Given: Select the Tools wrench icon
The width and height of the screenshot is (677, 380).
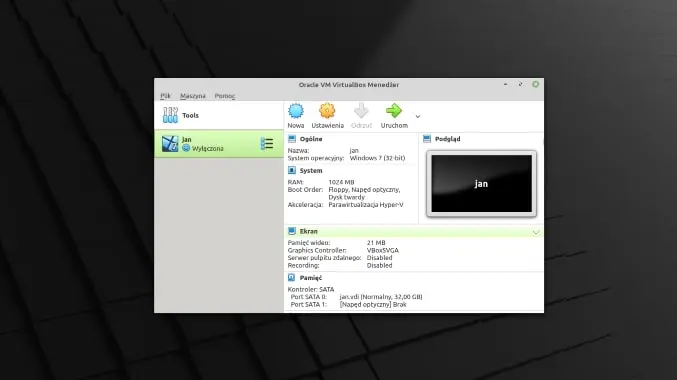Looking at the screenshot, I should click(x=170, y=115).
